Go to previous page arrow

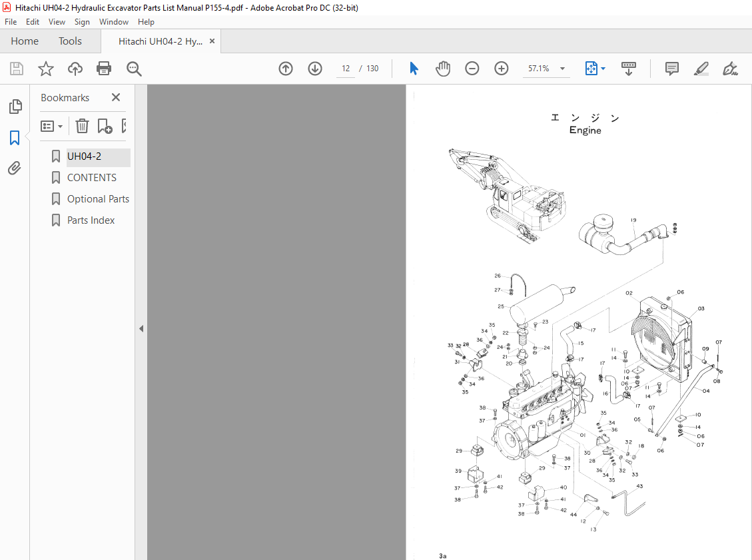click(x=285, y=69)
